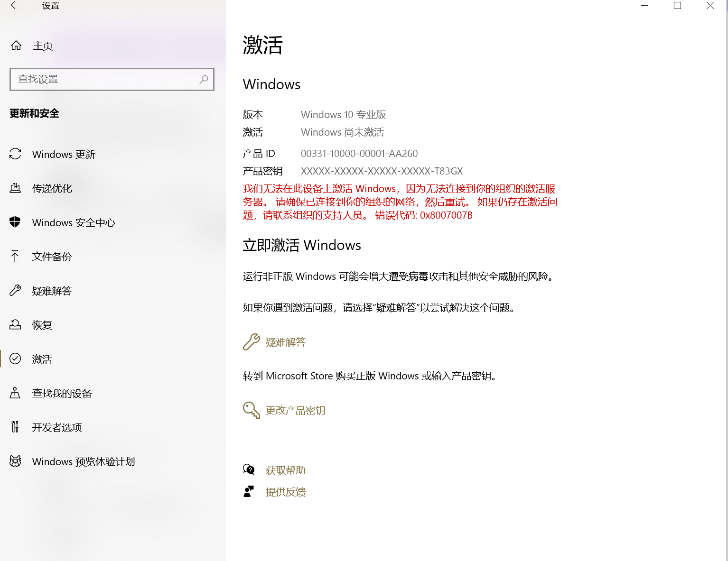The height and width of the screenshot is (561, 728).
Task: Click the 查找我的设备 icon
Action: [x=15, y=393]
